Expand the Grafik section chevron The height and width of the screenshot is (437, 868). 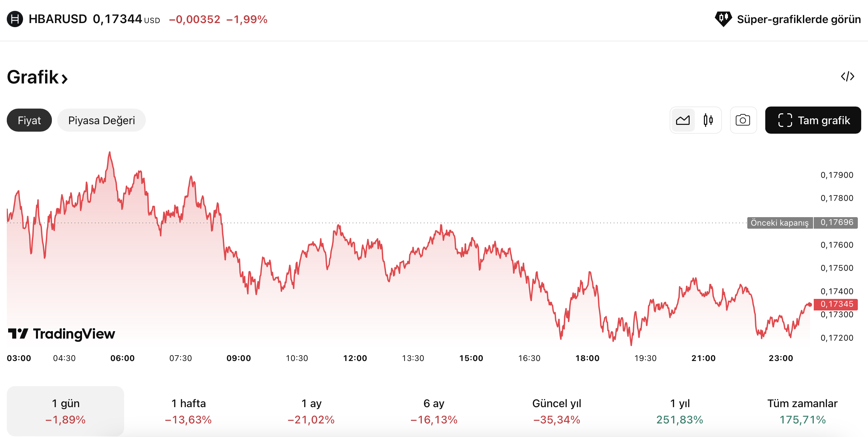[x=64, y=79]
